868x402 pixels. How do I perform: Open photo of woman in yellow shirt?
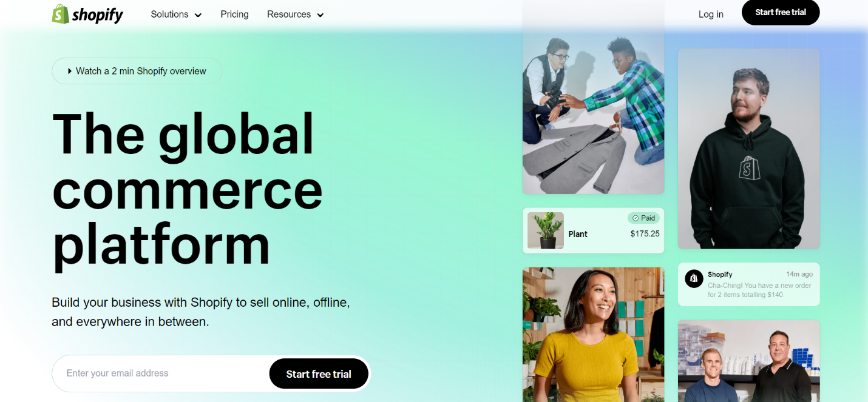[x=593, y=335]
